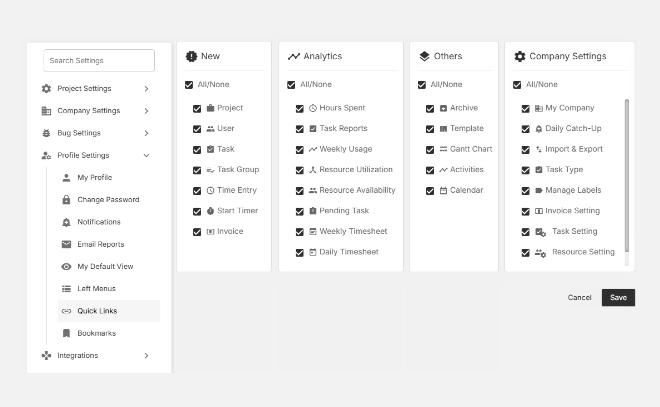The width and height of the screenshot is (660, 407).
Task: Click the Invoice Setting label
Action: point(572,211)
